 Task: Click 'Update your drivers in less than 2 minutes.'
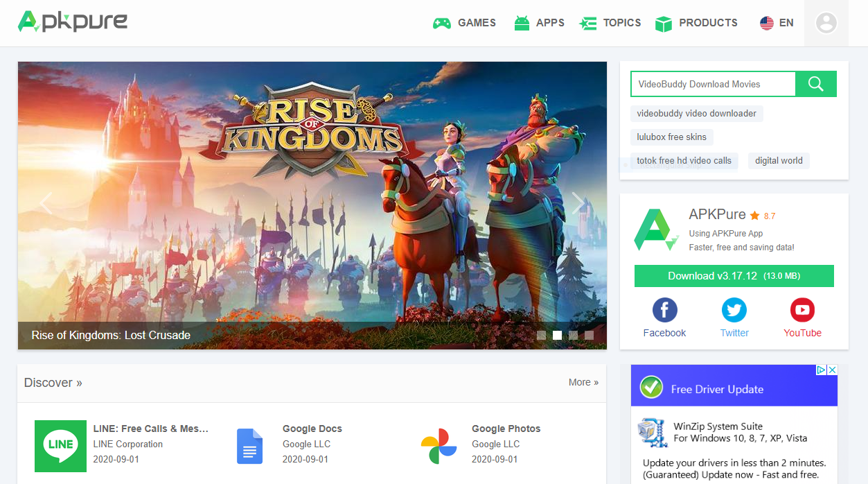[734, 463]
